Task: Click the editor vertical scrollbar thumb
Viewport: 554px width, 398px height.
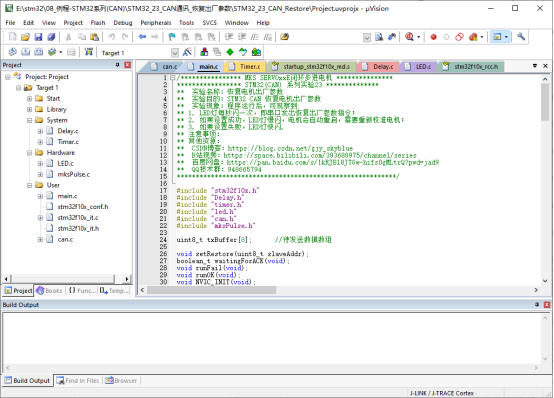Action: [x=545, y=102]
